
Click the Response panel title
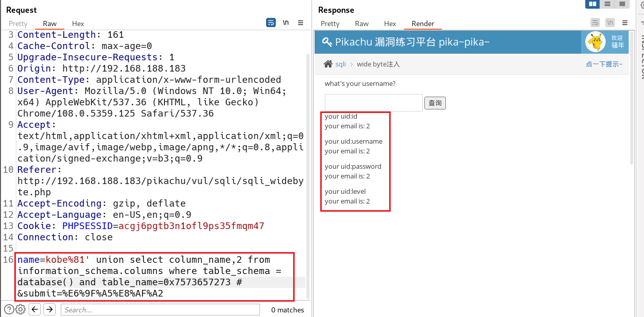pyautogui.click(x=336, y=10)
